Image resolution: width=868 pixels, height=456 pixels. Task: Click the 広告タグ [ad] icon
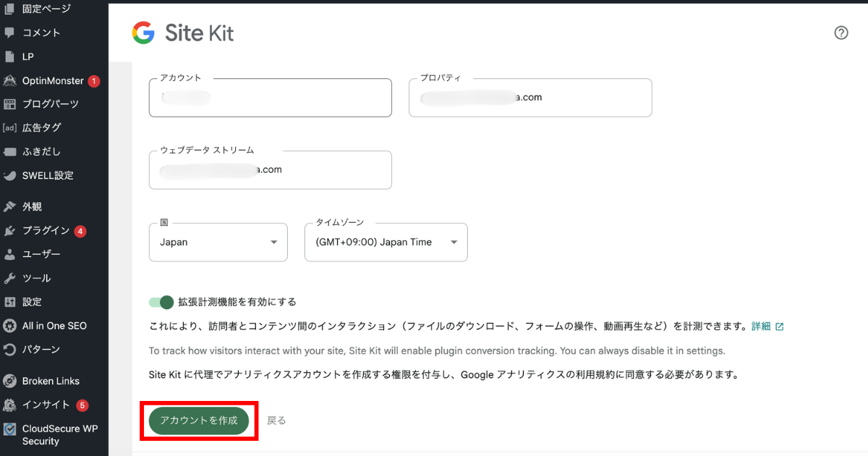coord(9,128)
